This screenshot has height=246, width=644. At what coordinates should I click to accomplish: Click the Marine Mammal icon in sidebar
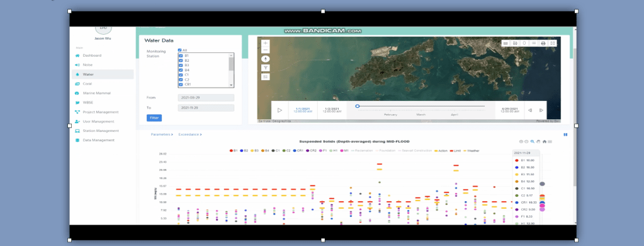77,93
